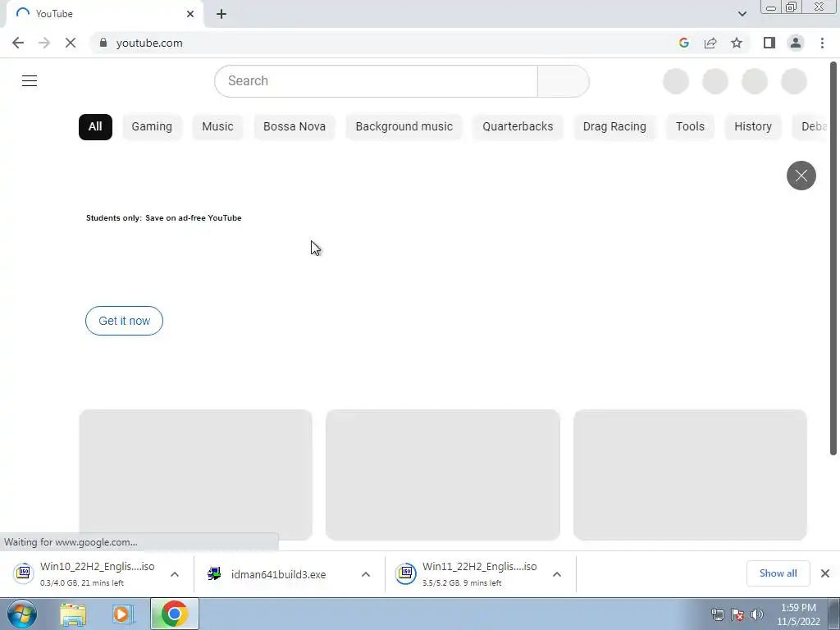Select the All filter chip
The height and width of the screenshot is (630, 840).
[95, 127]
